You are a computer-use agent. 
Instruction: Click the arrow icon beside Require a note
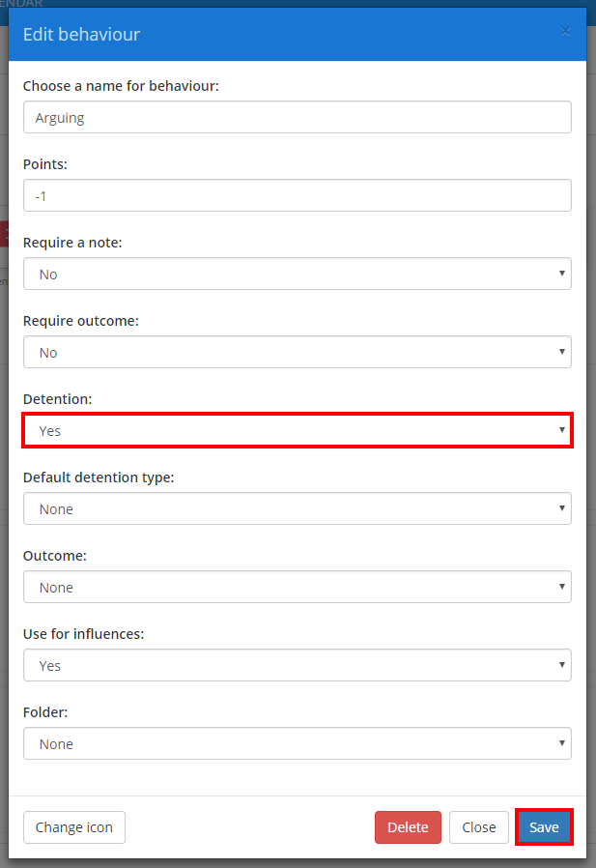[561, 274]
